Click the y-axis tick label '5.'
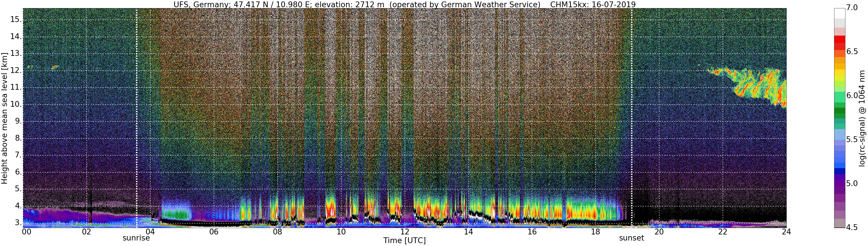This screenshot has height=246, width=868. click(18, 189)
